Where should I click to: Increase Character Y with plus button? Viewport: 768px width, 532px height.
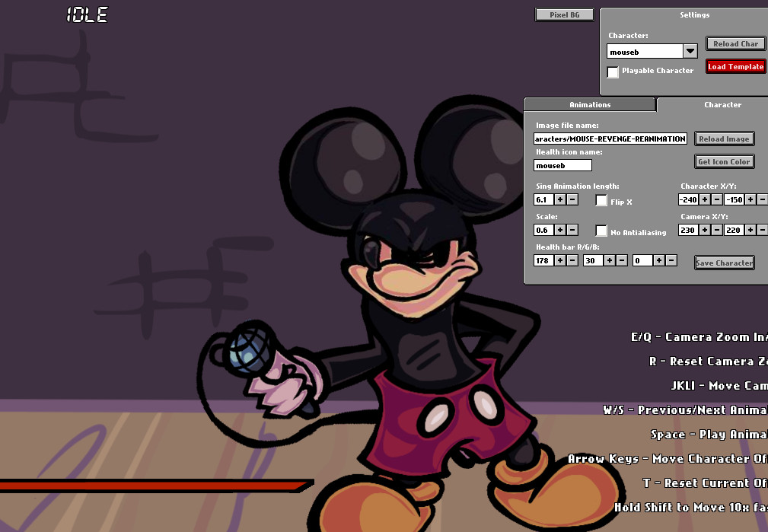750,199
